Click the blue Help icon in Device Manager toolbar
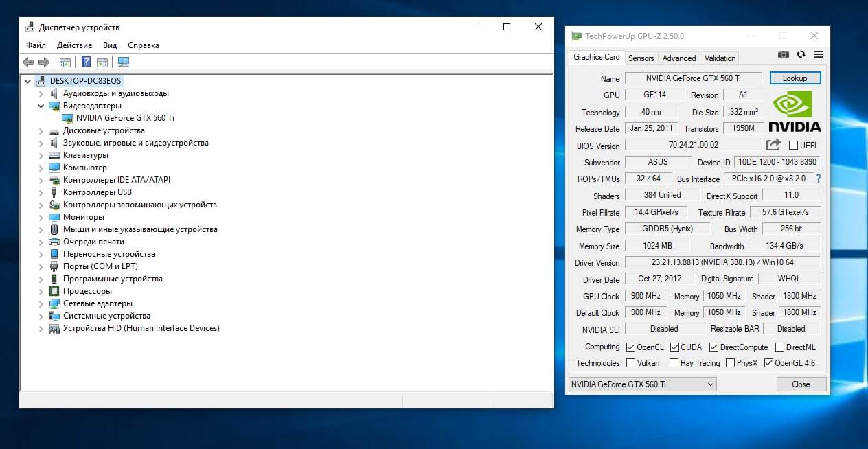The width and height of the screenshot is (868, 449). tap(86, 62)
